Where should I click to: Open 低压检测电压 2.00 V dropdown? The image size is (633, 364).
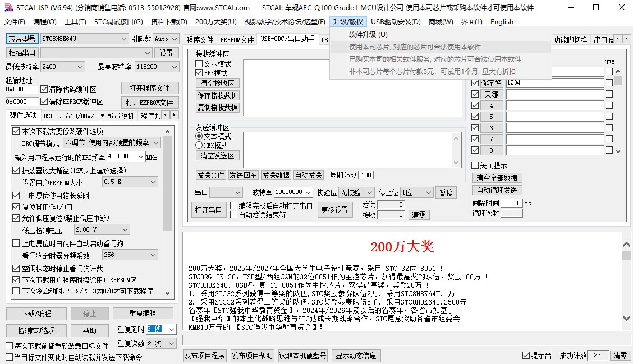click(x=125, y=229)
